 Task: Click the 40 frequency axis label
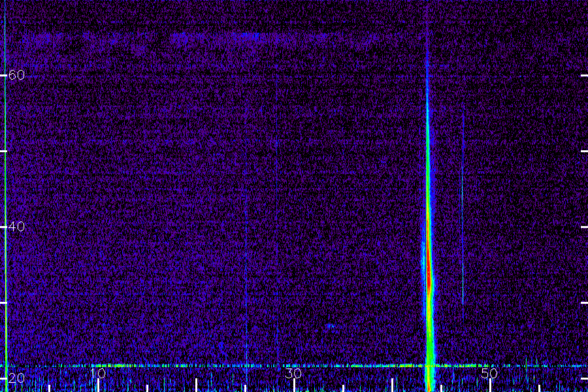16,227
